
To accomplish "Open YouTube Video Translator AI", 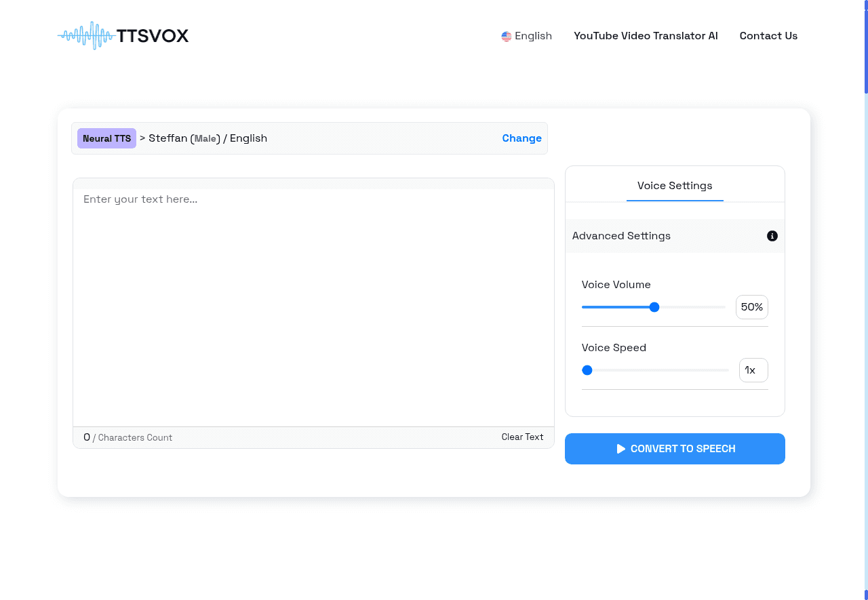I will click(646, 36).
